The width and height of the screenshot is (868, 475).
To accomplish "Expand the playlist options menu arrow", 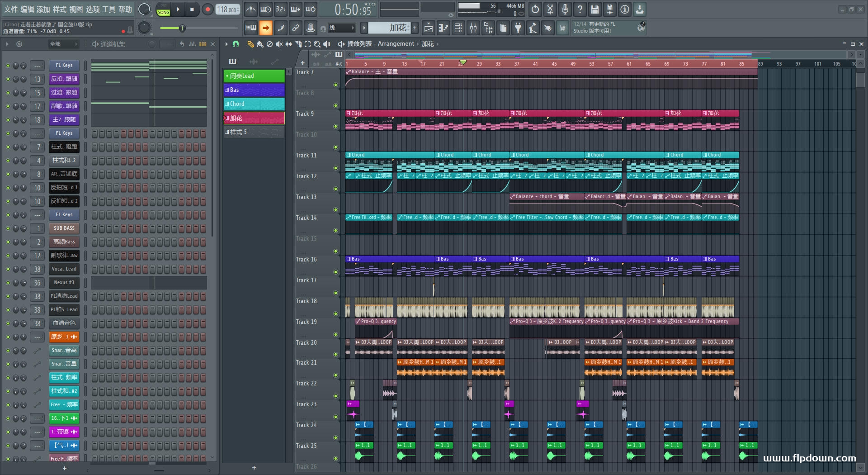I will pyautogui.click(x=226, y=44).
